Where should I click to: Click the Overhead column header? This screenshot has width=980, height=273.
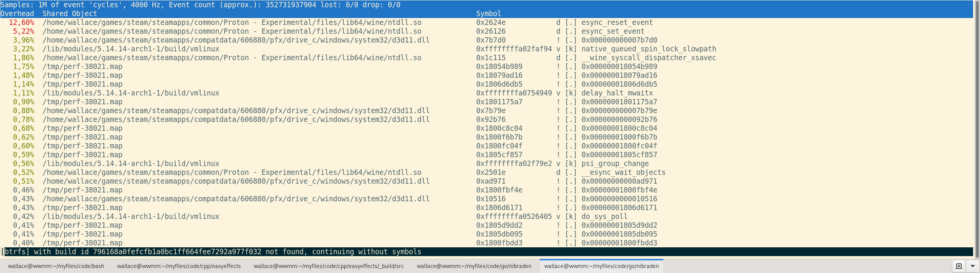point(17,14)
